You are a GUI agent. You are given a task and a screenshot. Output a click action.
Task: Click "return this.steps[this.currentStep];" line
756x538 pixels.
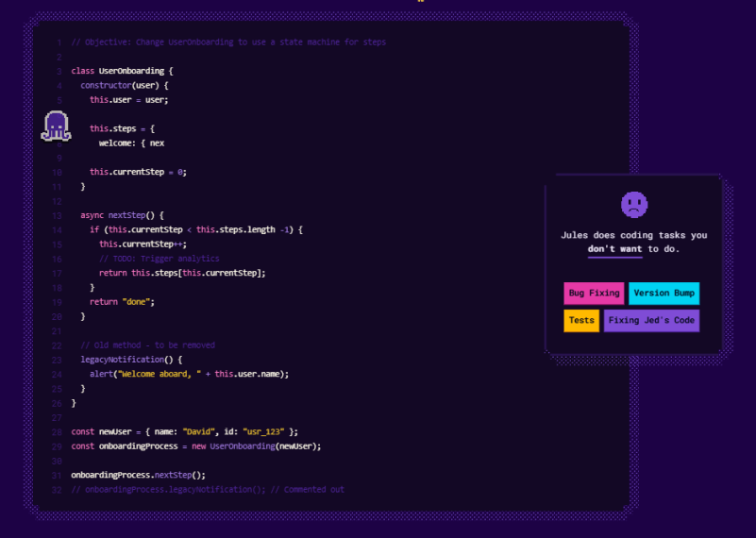tap(182, 274)
